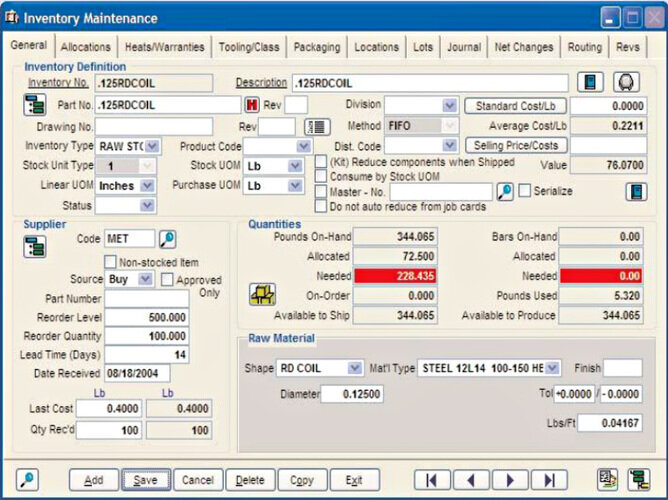Click the red Pounds Needed 228.435 field
The image size is (668, 500).
(396, 275)
